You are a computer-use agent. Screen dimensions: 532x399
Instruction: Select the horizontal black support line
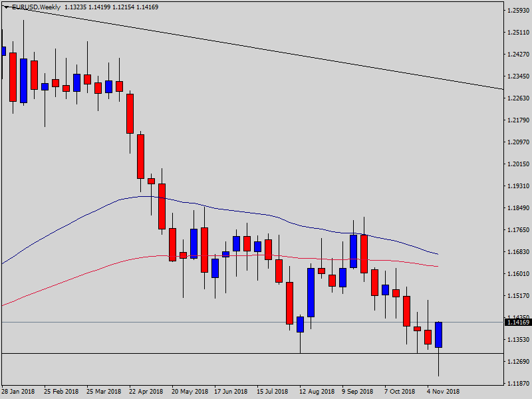pyautogui.click(x=253, y=354)
